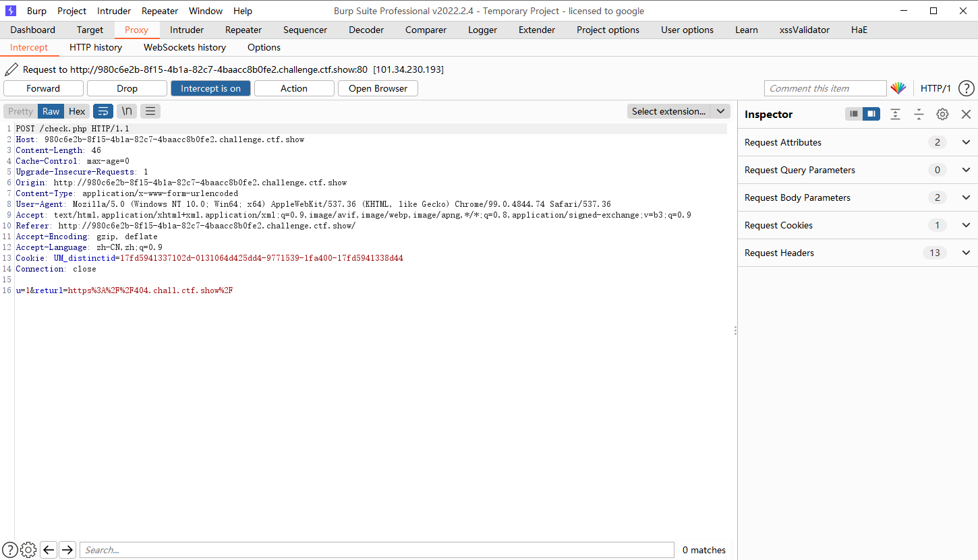Click the Select extension dropdown arrow

click(x=721, y=111)
